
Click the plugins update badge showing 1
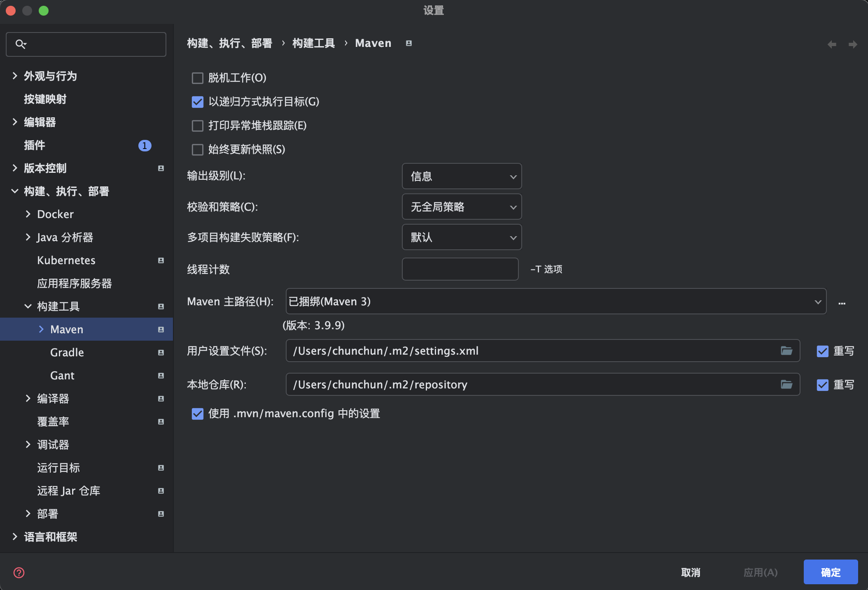coord(145,145)
